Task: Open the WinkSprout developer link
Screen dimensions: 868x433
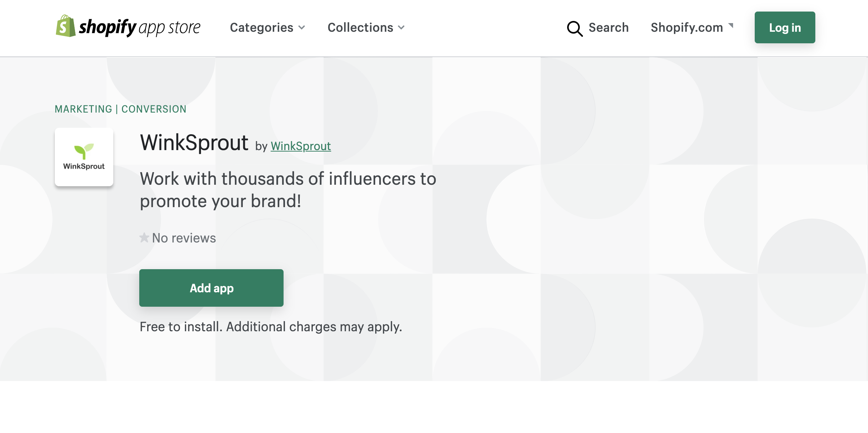Action: 301,146
